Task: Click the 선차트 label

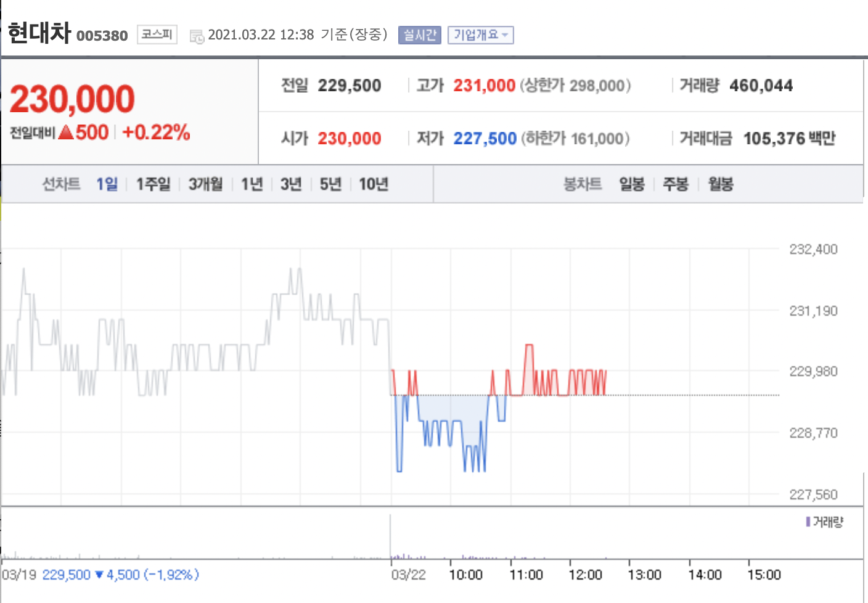Action: tap(61, 184)
